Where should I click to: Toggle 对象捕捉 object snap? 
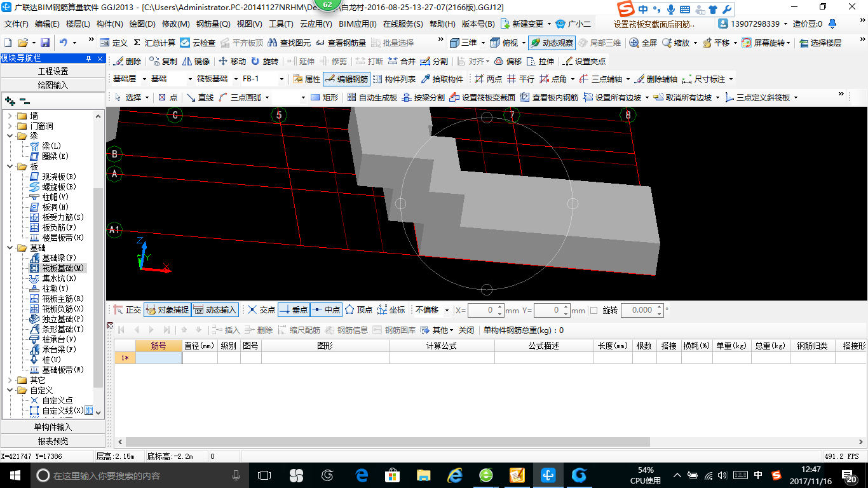pos(167,310)
